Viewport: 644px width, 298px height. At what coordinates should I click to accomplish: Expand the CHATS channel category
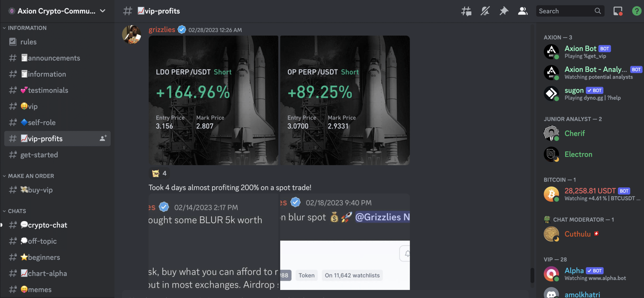(17, 211)
